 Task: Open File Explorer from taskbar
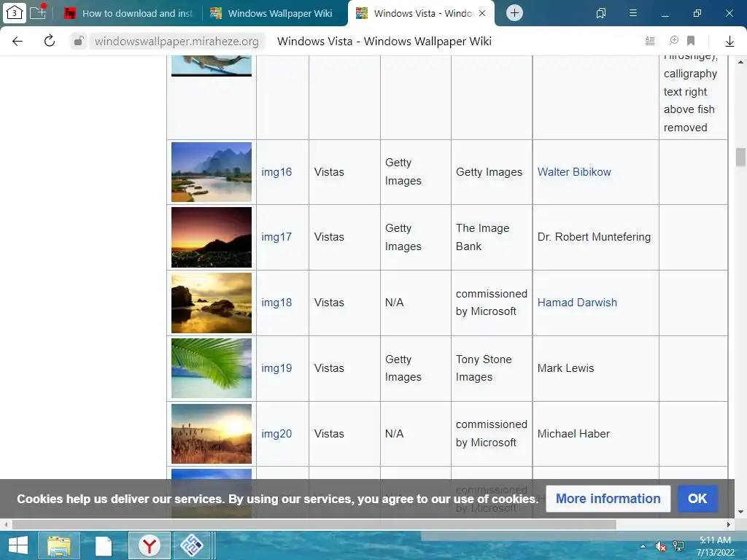(59, 545)
